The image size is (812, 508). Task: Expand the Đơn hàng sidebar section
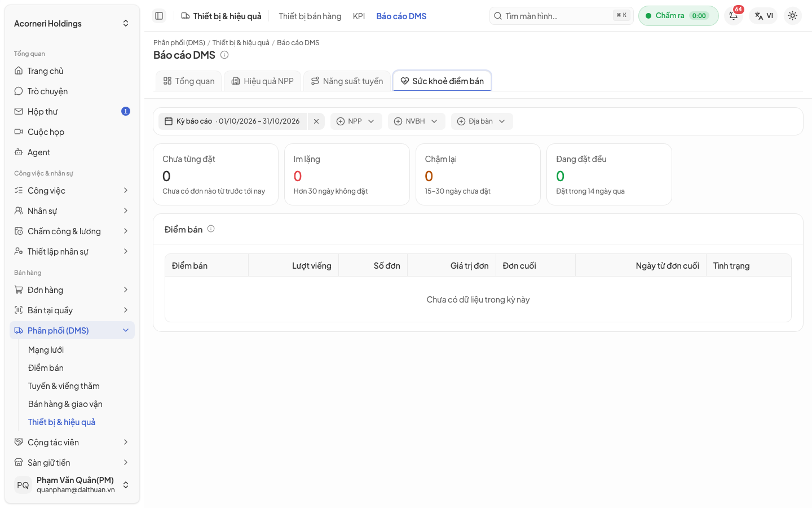pos(72,290)
